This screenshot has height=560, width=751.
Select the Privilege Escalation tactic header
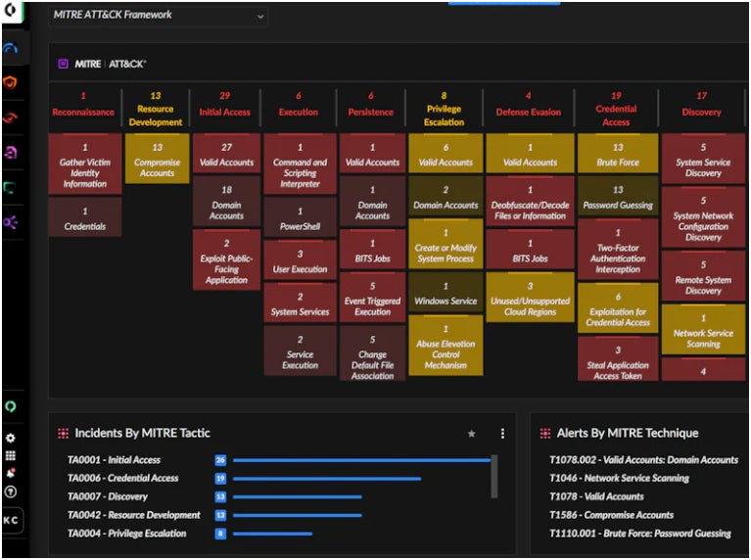click(x=444, y=109)
